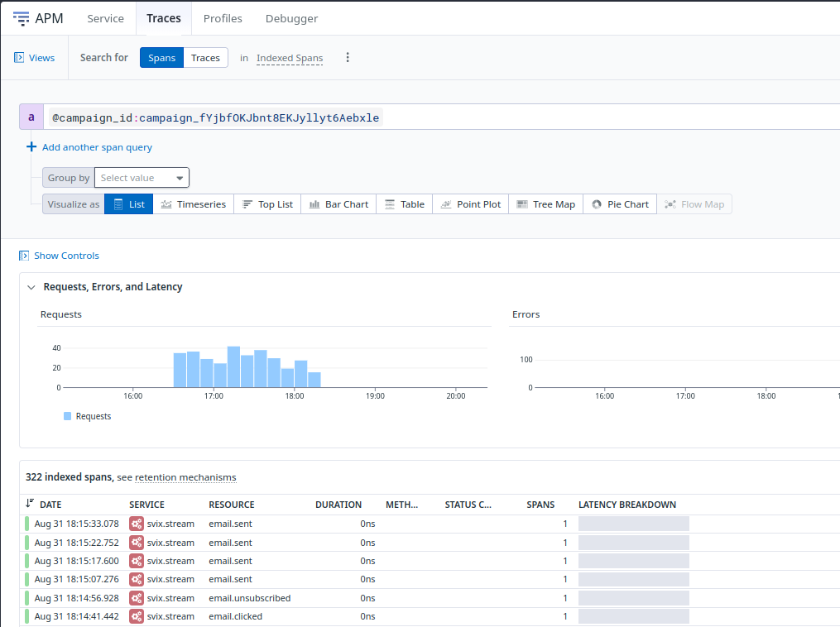
Task: Click latency breakdown bar of 18:15:33.078 row
Action: [x=634, y=524]
